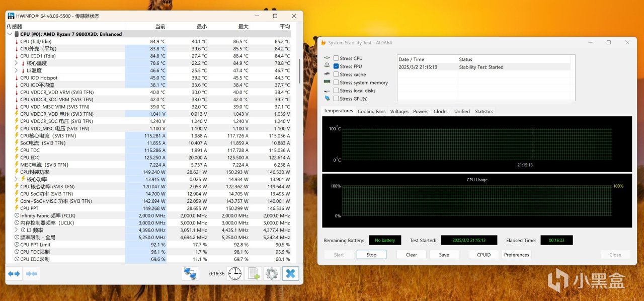The image size is (644, 301).
Task: Click the thermometer icon beside CPU (Tctl/Tdie)
Action: point(17,41)
